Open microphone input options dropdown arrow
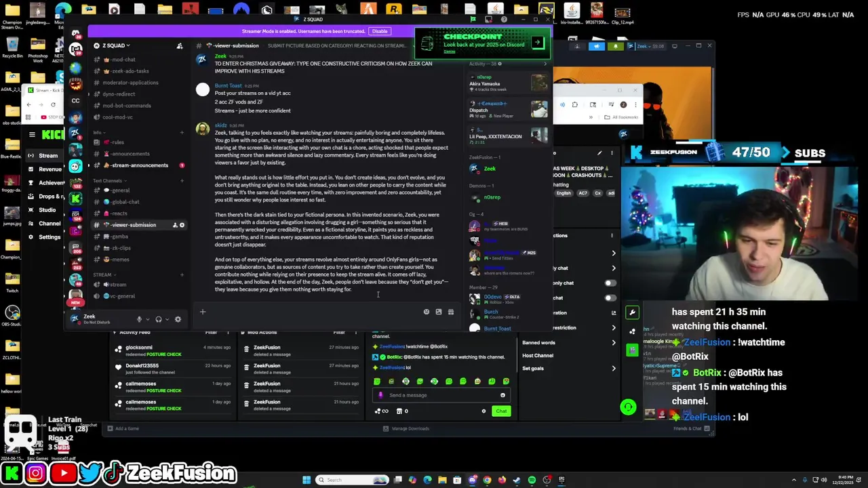Image resolution: width=868 pixels, height=488 pixels. click(x=147, y=319)
